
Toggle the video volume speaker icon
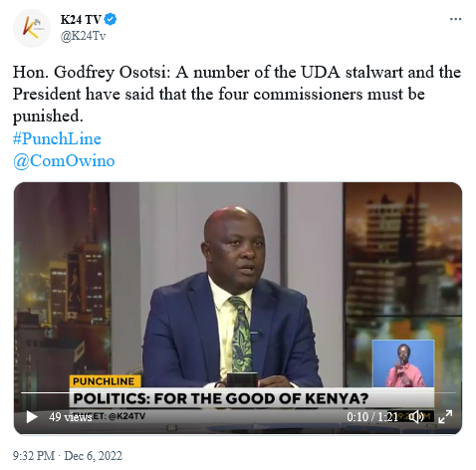click(x=417, y=416)
